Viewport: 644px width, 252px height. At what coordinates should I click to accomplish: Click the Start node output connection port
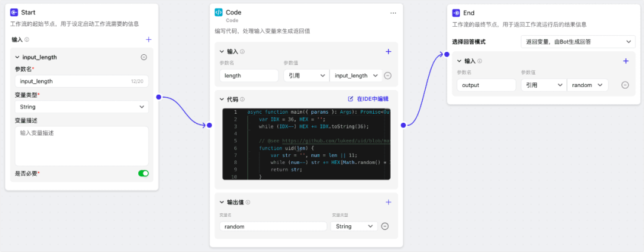click(159, 97)
